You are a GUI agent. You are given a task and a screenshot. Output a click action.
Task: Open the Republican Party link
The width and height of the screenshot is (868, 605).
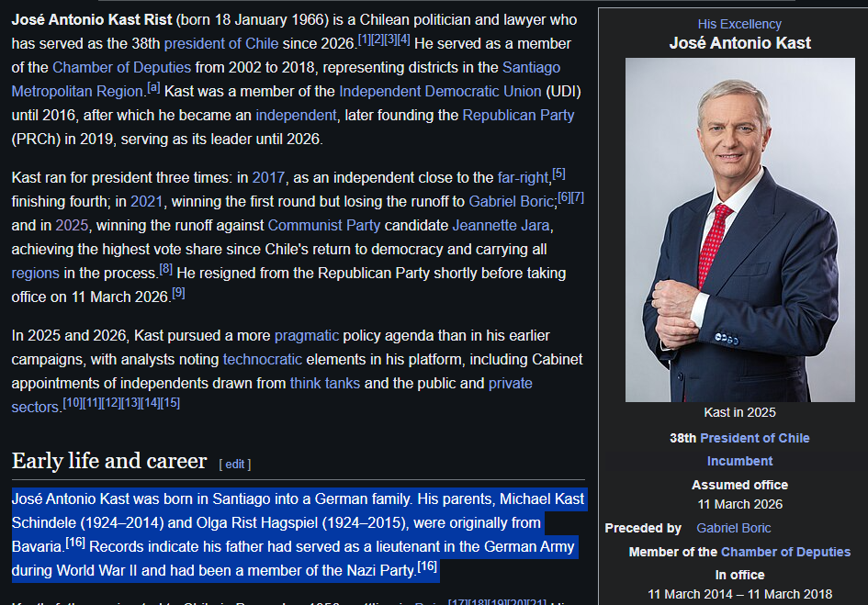tap(518, 115)
